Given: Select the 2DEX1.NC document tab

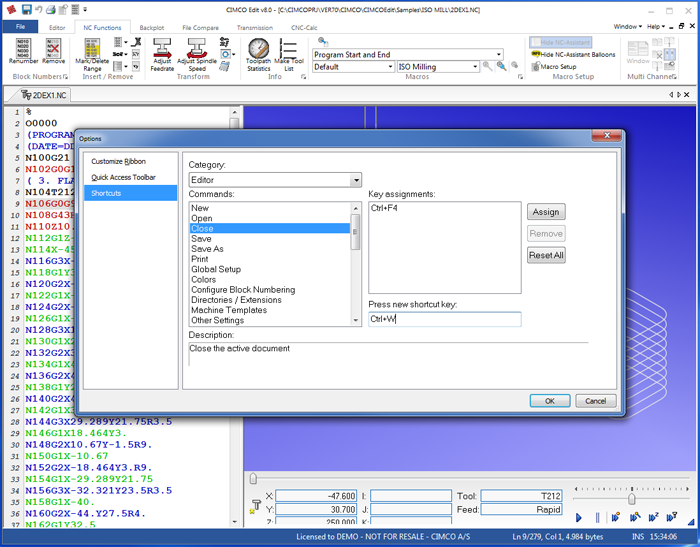Looking at the screenshot, I should (x=44, y=95).
